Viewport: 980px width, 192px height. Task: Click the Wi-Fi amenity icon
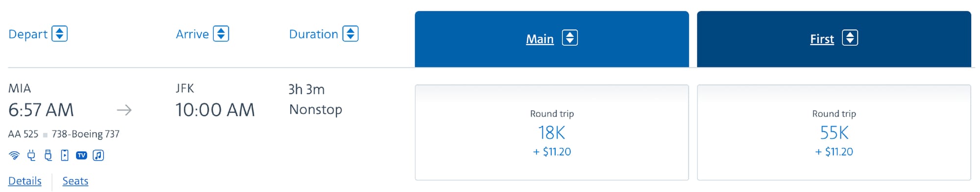tap(14, 156)
